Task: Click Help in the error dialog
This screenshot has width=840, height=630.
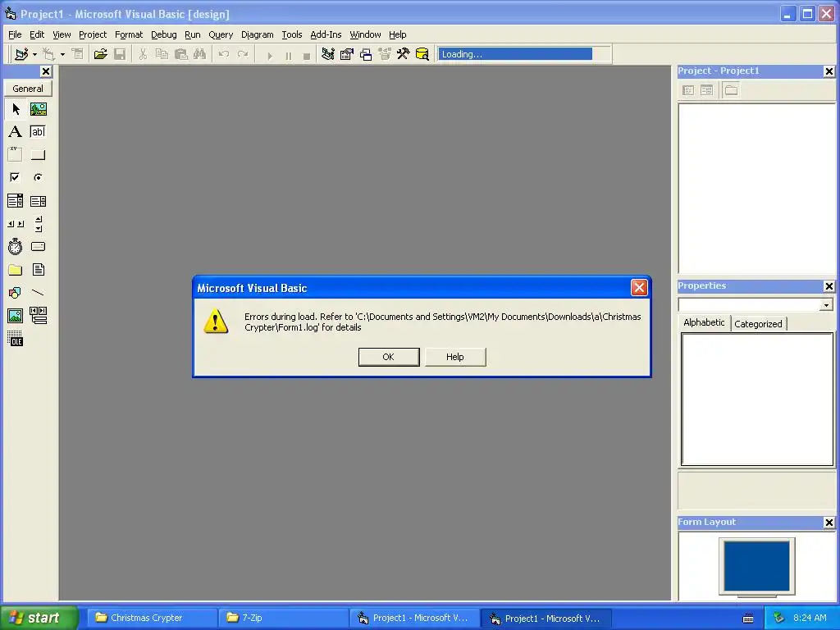Action: (454, 357)
